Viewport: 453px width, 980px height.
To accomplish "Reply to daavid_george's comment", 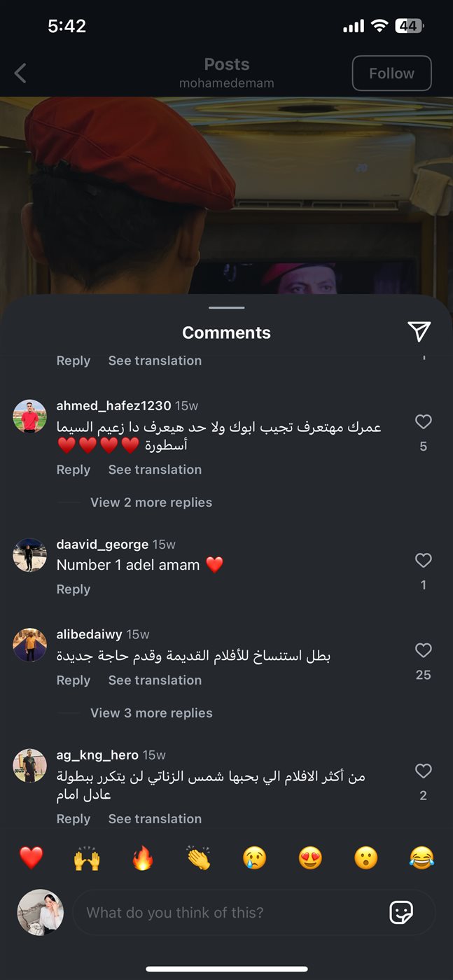I will [x=74, y=589].
